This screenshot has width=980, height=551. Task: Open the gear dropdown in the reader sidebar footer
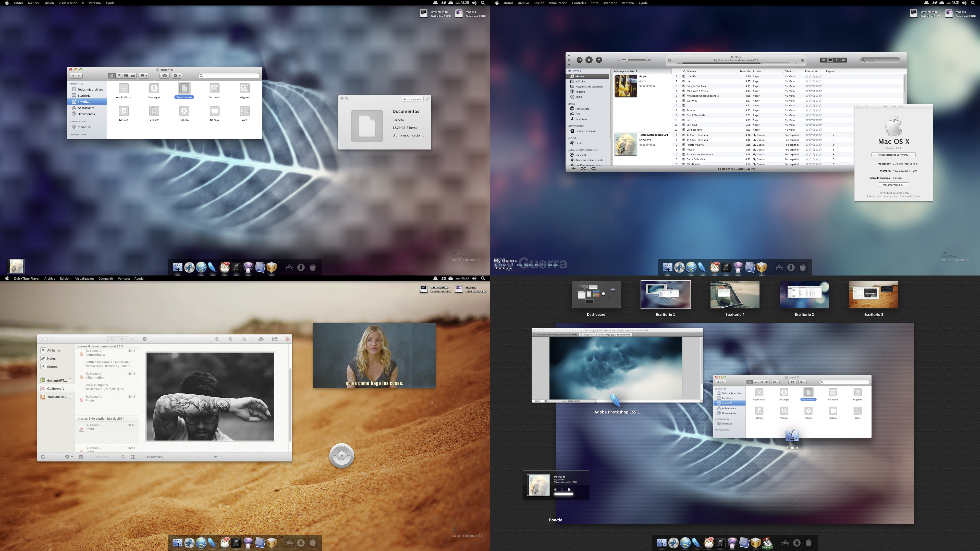68,457
